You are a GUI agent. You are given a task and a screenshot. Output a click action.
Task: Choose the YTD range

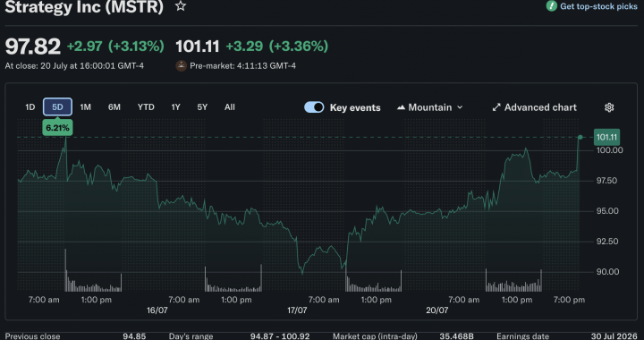(146, 107)
